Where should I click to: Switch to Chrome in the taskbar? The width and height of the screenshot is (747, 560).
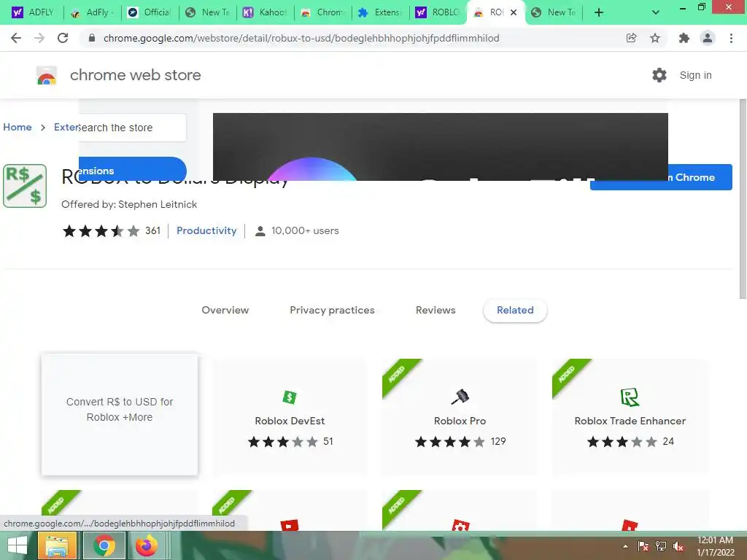coord(104,545)
